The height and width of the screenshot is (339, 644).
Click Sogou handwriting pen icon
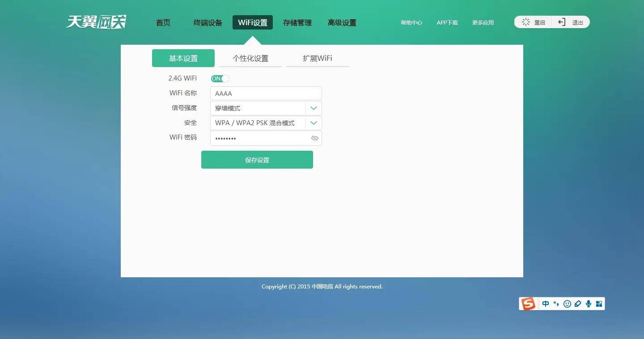coord(578,304)
